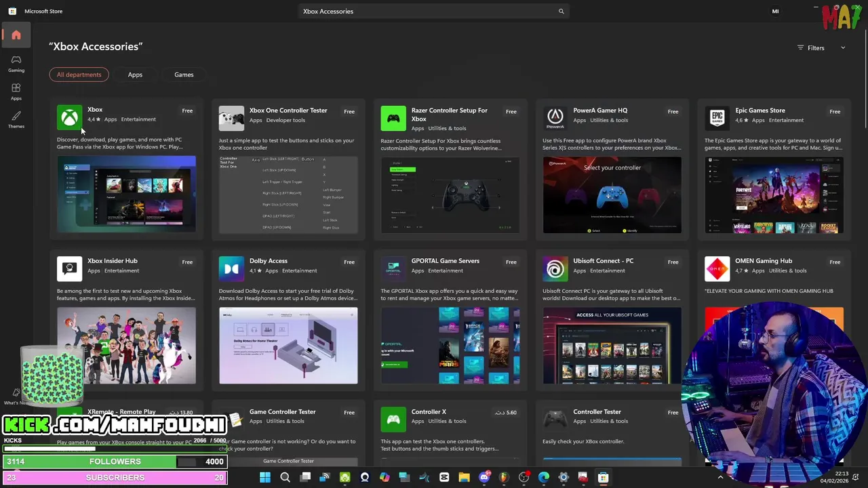Click the Controller Tester gamepad icon
The height and width of the screenshot is (488, 868).
[555, 420]
